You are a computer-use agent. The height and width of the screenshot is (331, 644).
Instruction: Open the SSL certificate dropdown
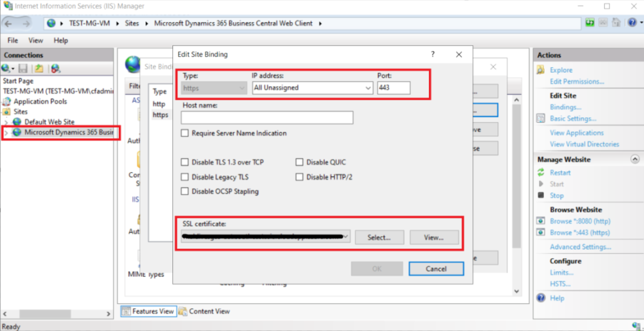(346, 237)
